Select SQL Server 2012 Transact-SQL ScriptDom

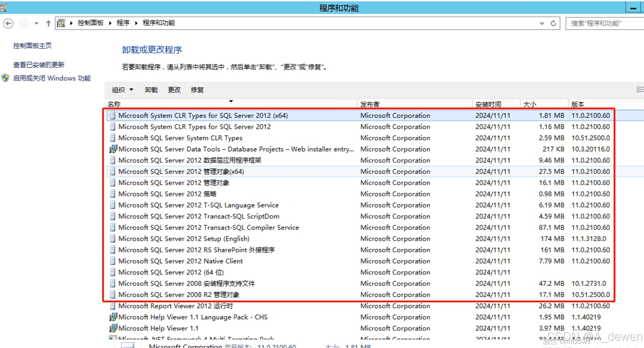[375, 216]
